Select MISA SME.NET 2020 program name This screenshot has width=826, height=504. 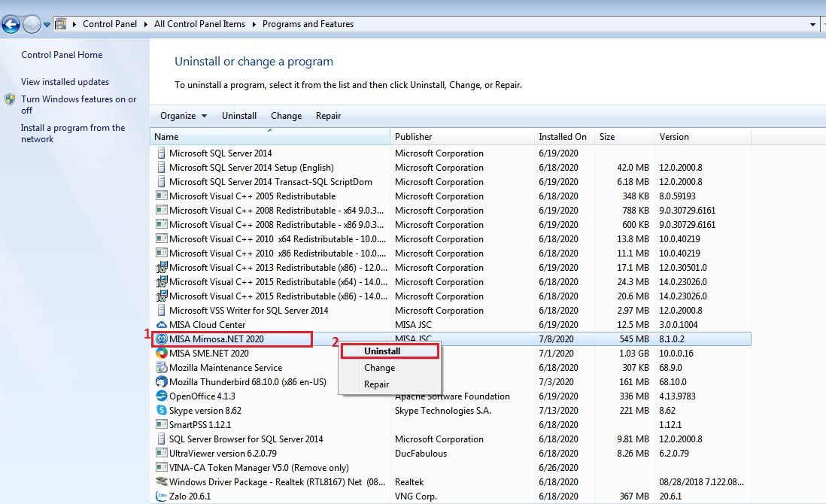[x=208, y=354]
